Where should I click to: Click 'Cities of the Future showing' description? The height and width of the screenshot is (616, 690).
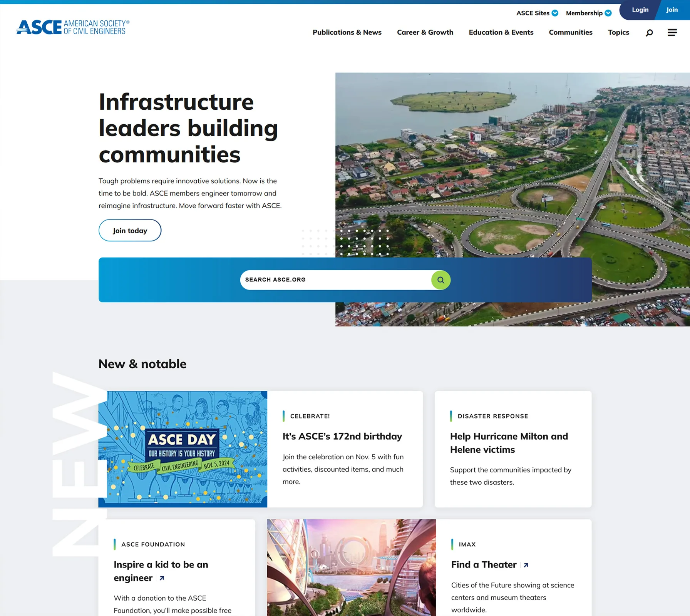(x=512, y=598)
